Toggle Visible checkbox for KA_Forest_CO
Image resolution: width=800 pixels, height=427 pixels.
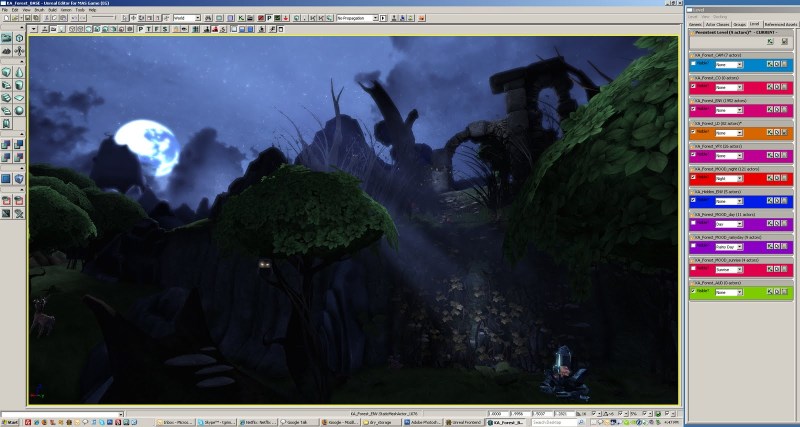693,87
